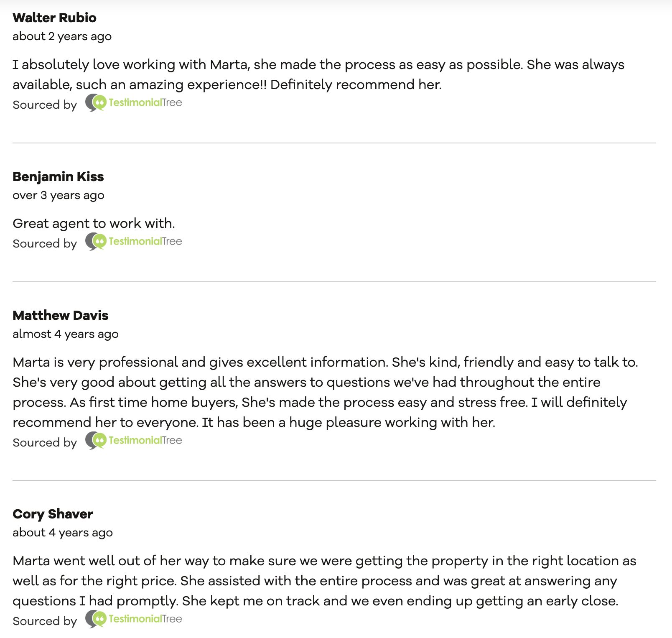The image size is (672, 638).
Task: Open TestimonialTree text link below Matthew Davis's review
Action: (145, 440)
